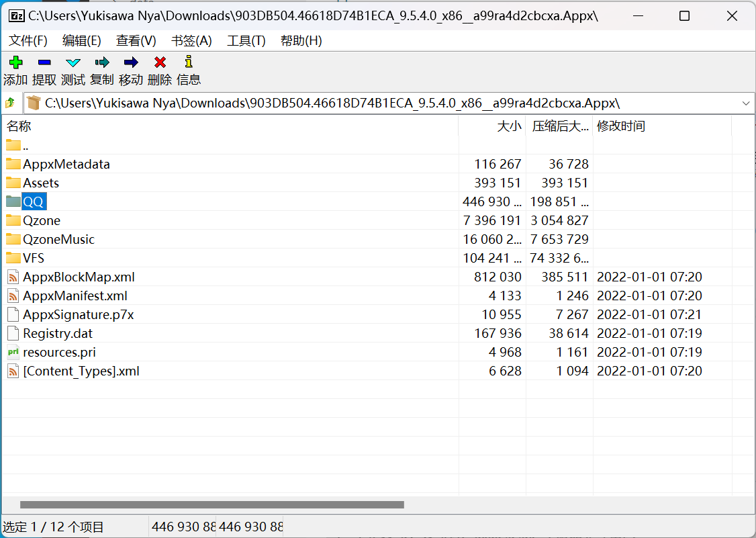Open the 工具(T) menu

pos(246,41)
